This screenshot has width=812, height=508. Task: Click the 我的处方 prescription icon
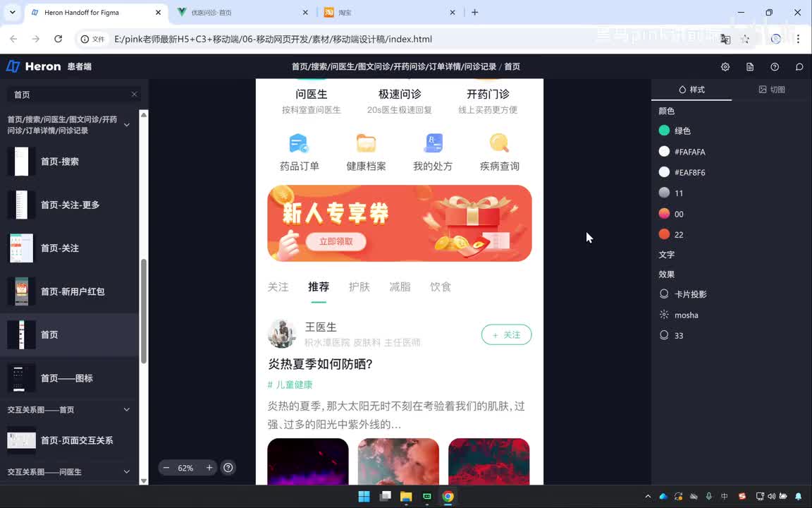tap(433, 143)
